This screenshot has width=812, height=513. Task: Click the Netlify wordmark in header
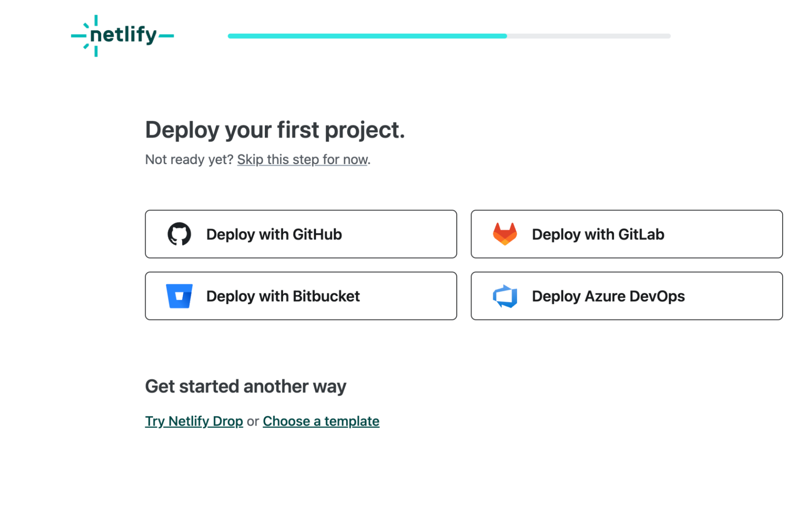[123, 35]
